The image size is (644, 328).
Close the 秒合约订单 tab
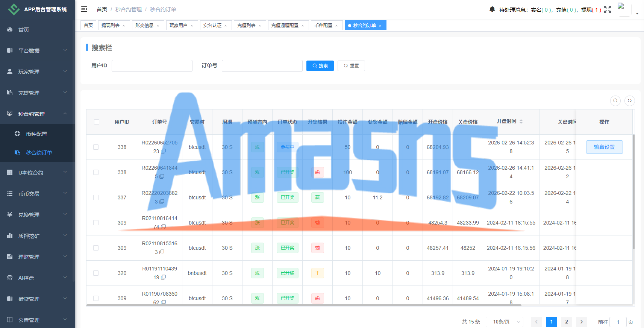click(x=380, y=26)
